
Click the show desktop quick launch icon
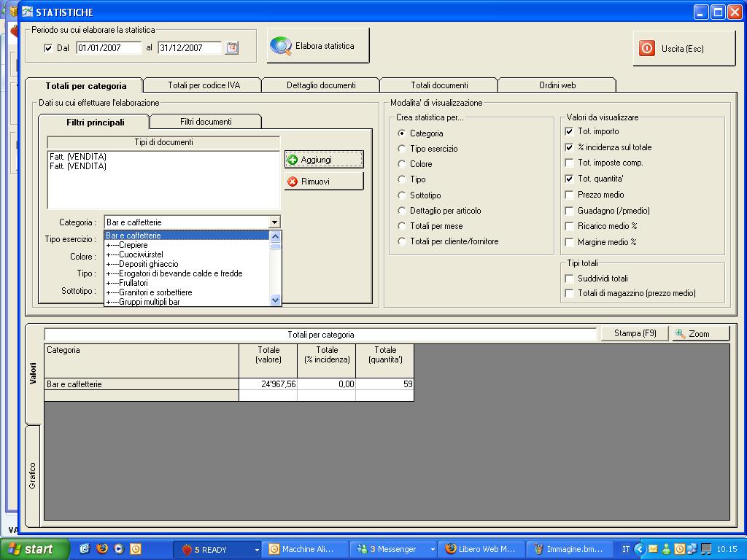pyautogui.click(x=85, y=548)
